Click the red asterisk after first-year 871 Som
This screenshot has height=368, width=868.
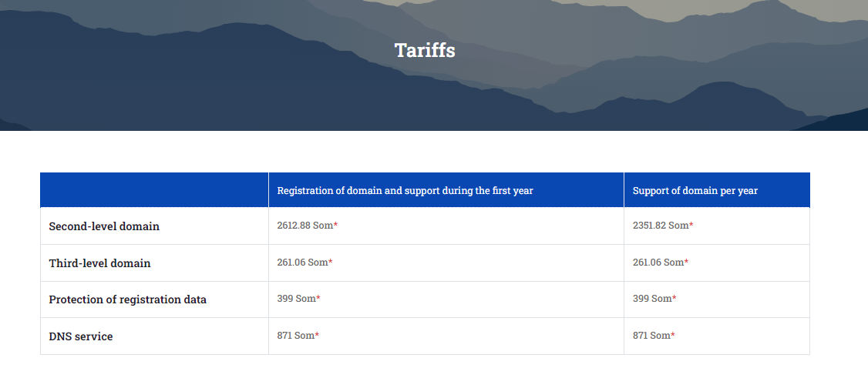pos(317,336)
